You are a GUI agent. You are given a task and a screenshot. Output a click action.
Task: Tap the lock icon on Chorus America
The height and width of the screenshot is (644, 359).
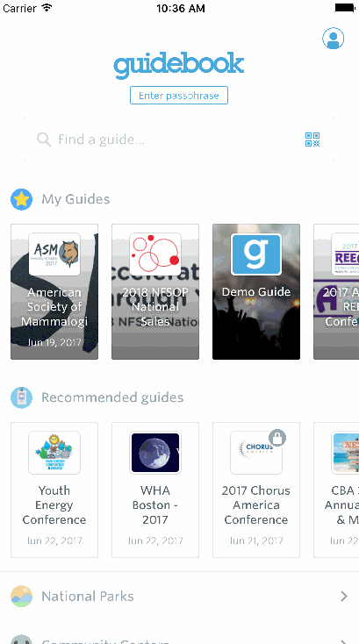[x=277, y=438]
